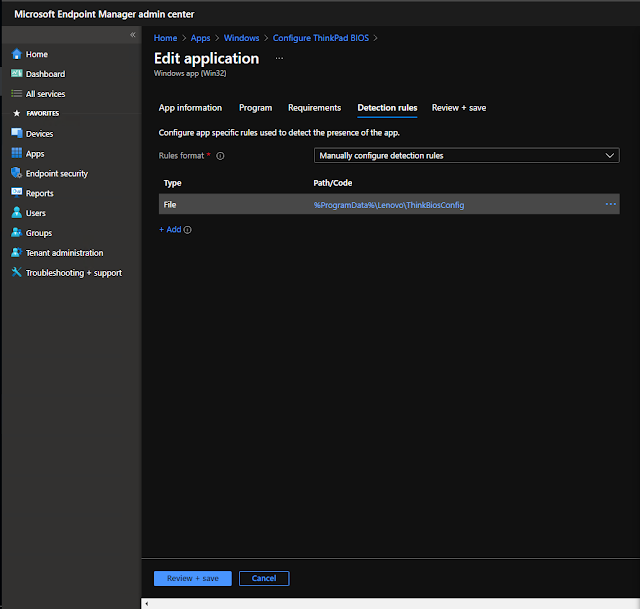Open Configure ThinkPad BIOS breadcrumb link
Screen dimensions: 640x609
[x=321, y=38]
